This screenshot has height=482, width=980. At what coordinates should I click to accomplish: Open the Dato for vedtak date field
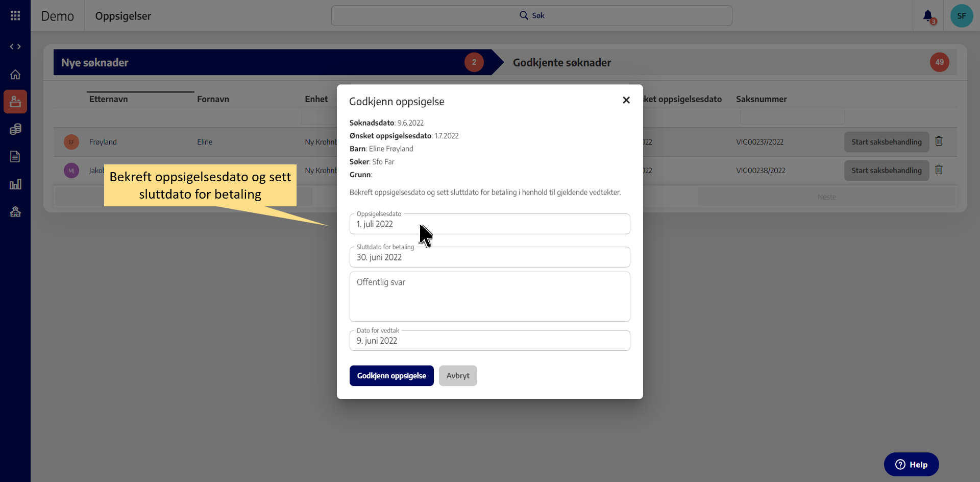click(489, 341)
